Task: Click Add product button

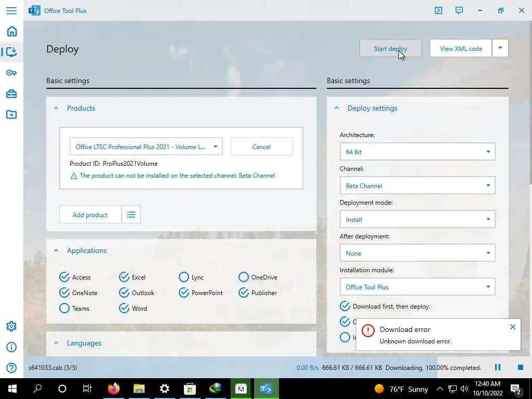Action: [90, 215]
